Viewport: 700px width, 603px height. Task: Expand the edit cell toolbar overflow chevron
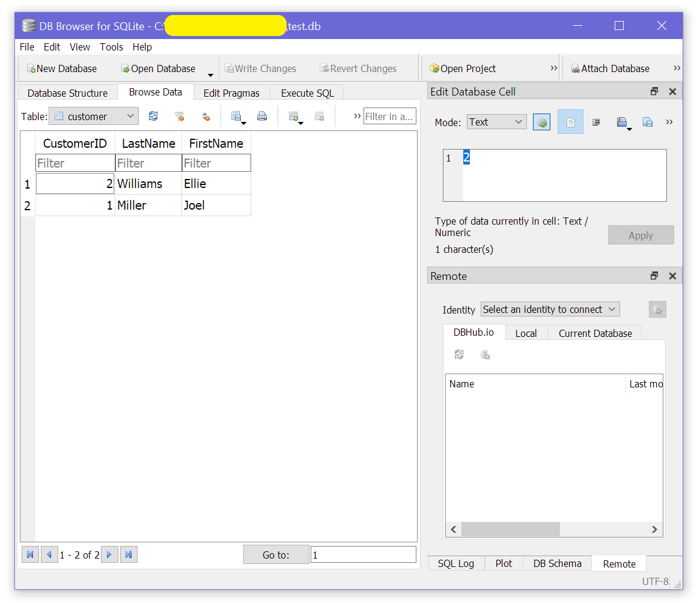click(669, 122)
